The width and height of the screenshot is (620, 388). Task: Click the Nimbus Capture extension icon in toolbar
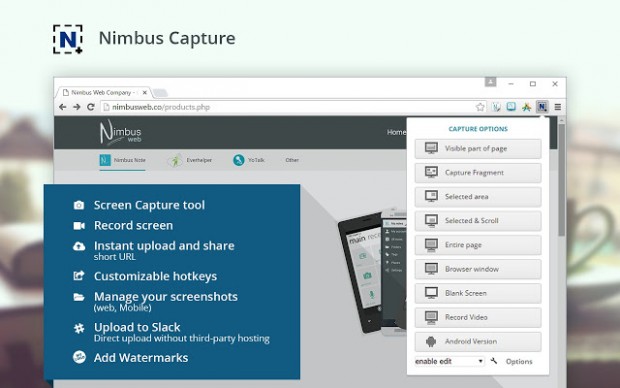click(542, 107)
